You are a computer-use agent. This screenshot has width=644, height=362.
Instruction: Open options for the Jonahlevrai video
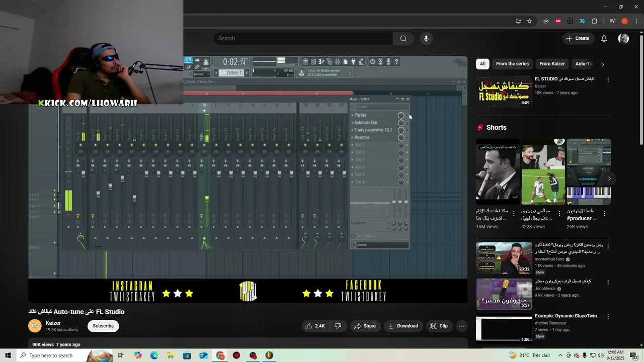pyautogui.click(x=608, y=283)
